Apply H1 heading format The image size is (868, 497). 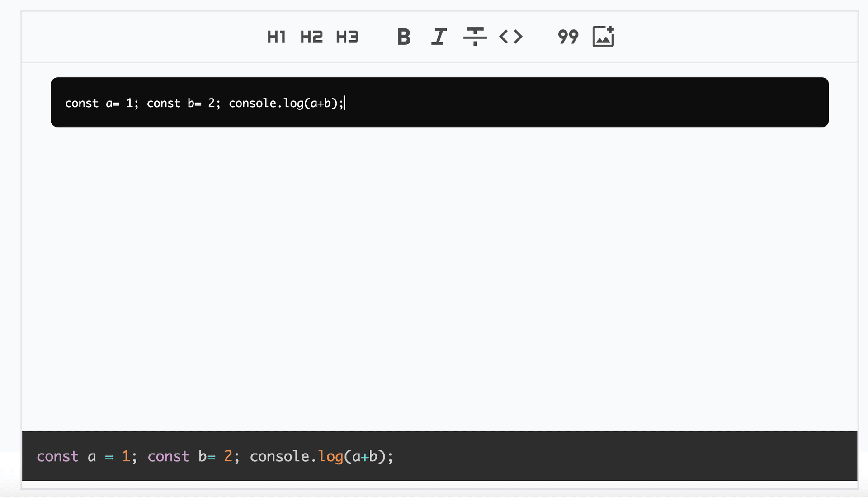pos(276,37)
